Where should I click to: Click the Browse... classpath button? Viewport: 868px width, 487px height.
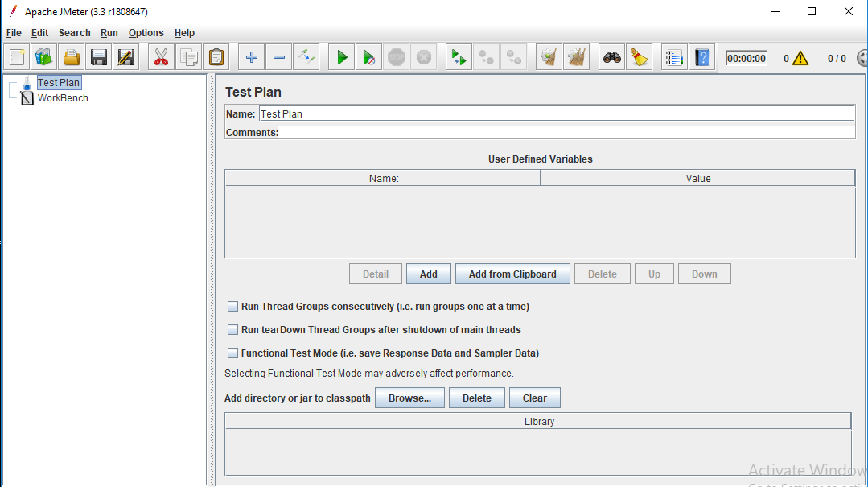click(409, 398)
